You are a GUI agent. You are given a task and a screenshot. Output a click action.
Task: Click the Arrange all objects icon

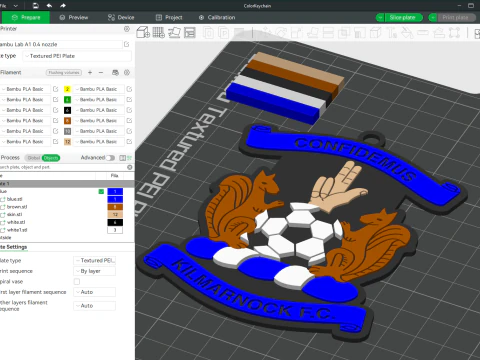(x=190, y=33)
